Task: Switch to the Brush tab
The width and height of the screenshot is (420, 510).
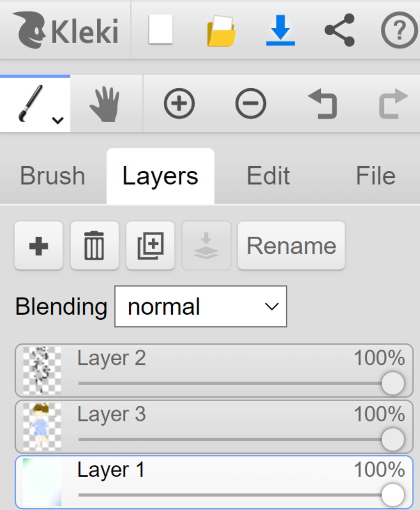Action: point(52,176)
